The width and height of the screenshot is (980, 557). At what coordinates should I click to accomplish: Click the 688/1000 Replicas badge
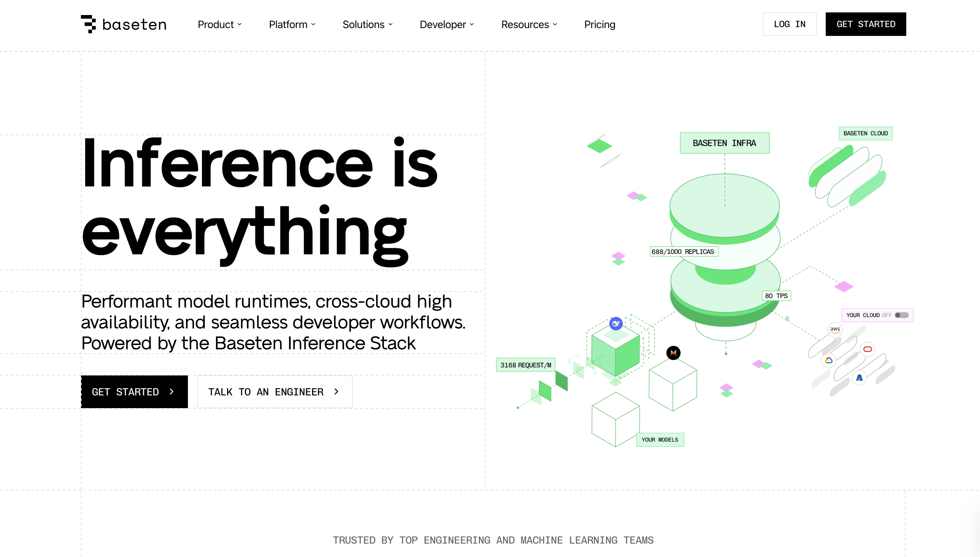coord(684,251)
